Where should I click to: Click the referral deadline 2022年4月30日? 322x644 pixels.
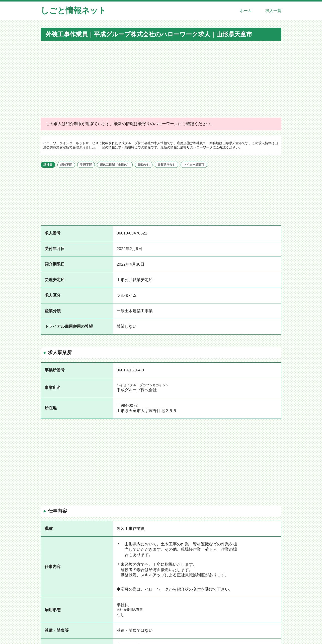pos(130,264)
